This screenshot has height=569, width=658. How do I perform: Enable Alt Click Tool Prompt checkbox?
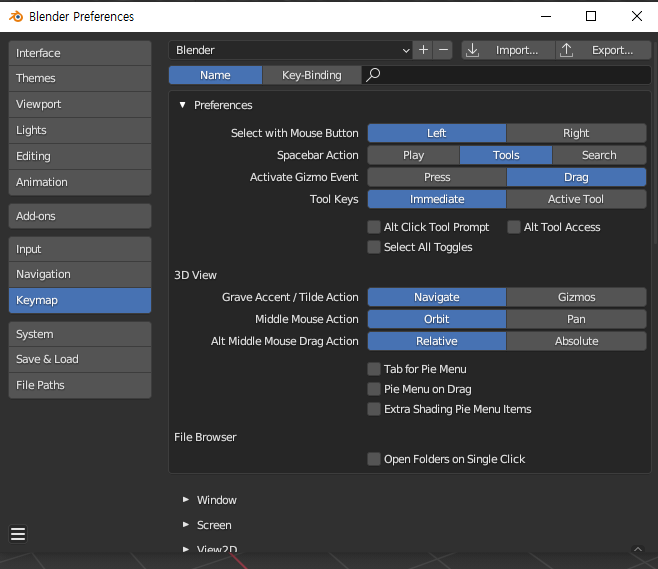(373, 227)
